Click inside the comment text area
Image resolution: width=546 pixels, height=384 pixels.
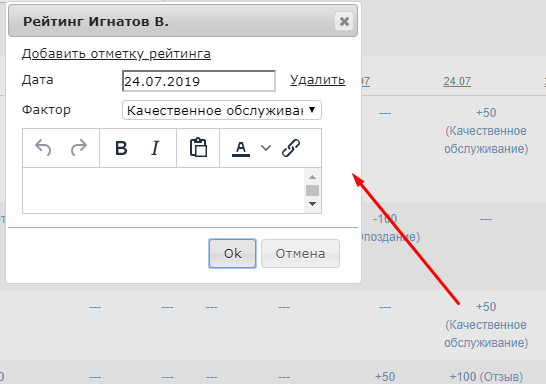click(163, 190)
